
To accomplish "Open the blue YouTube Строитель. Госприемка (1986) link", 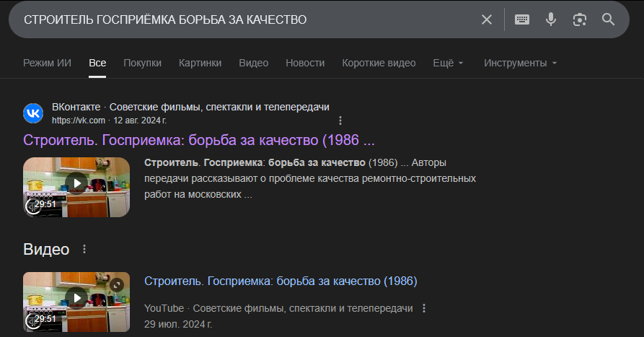I will point(281,281).
